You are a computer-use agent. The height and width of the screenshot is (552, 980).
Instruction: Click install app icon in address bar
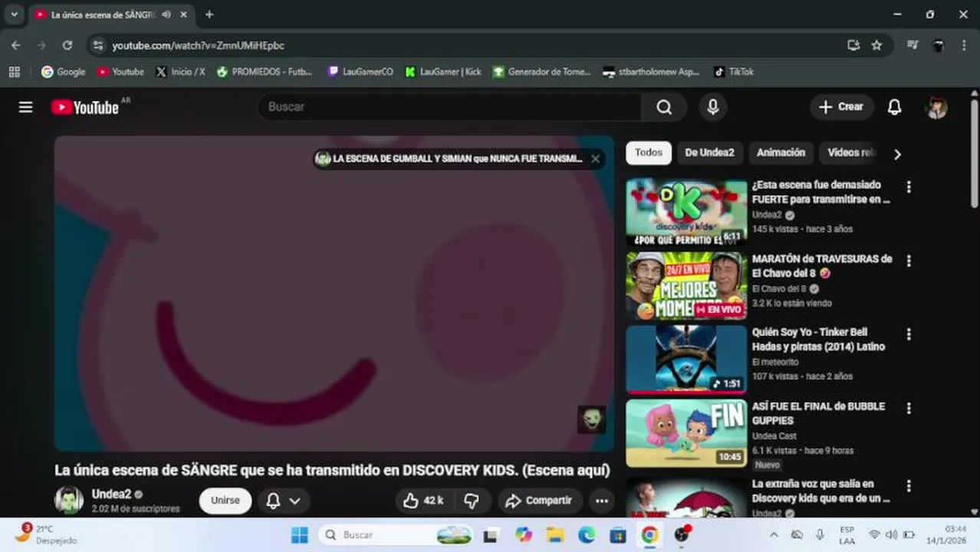pos(853,45)
